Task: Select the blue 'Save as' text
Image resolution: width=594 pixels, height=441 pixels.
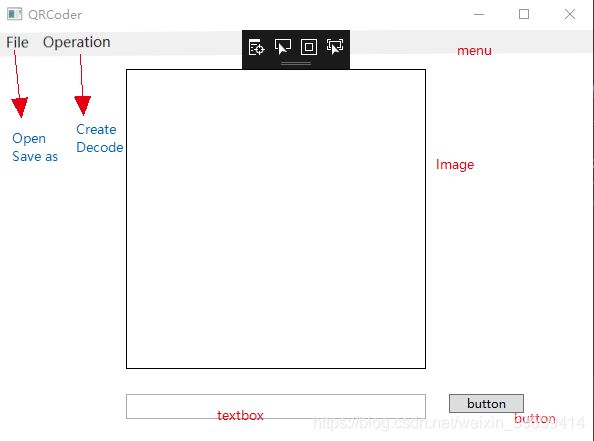Action: 35,156
